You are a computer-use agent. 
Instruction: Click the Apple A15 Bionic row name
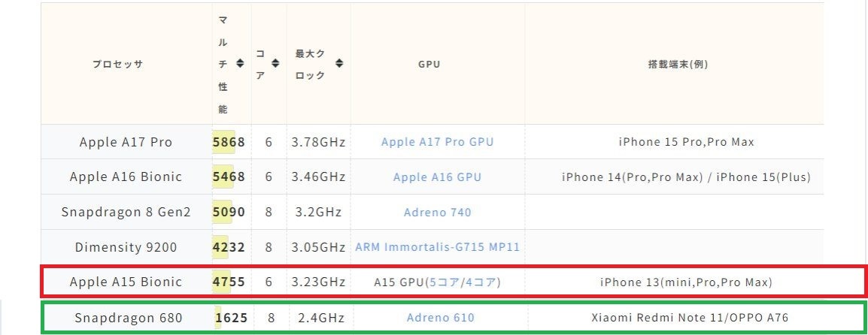coord(126,282)
